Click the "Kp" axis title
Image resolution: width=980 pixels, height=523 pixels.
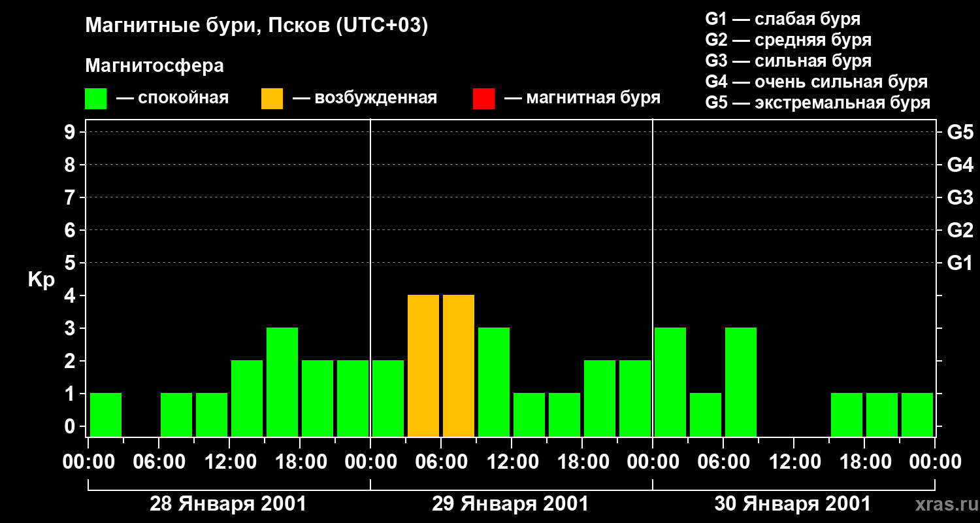point(41,280)
